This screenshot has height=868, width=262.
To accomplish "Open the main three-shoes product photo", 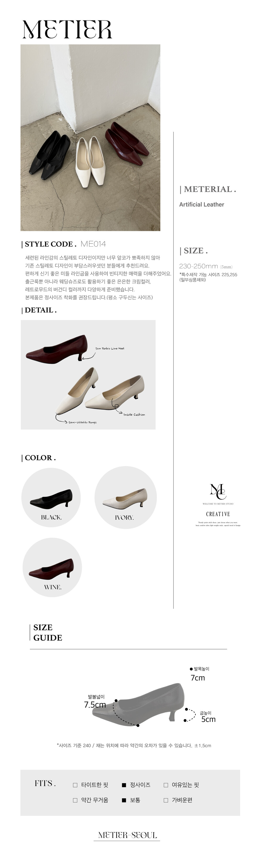I will pos(90,137).
